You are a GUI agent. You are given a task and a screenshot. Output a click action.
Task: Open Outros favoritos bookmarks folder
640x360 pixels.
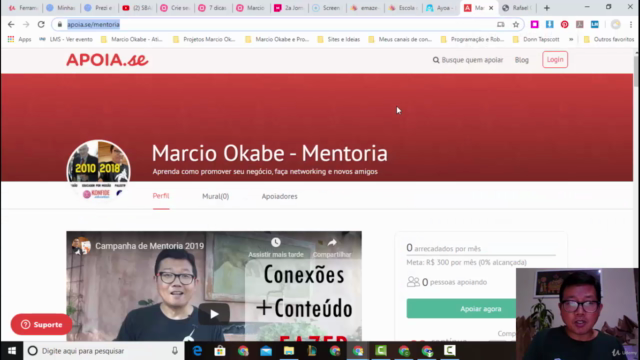[x=609, y=39]
